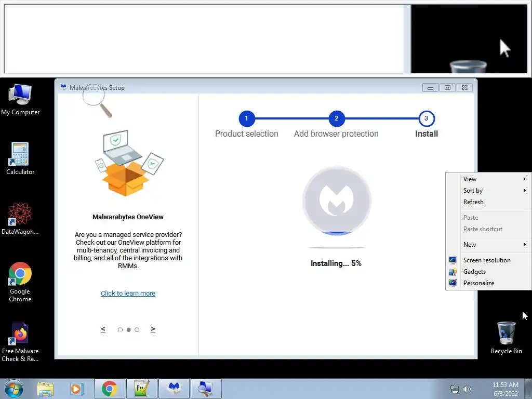Image resolution: width=532 pixels, height=399 pixels.
Task: Launch Google Chrome from the desktop
Action: click(20, 282)
